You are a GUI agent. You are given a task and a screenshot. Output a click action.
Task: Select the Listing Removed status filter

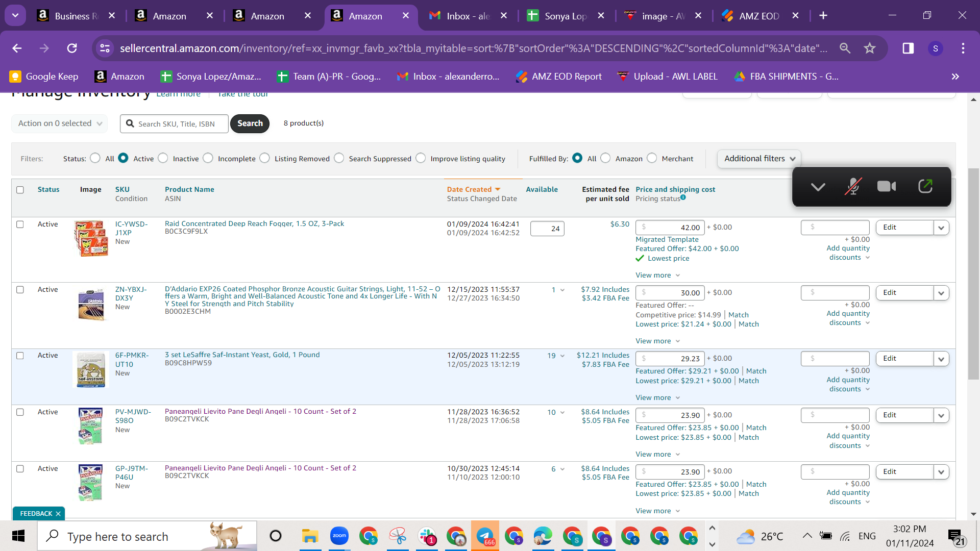coord(265,158)
